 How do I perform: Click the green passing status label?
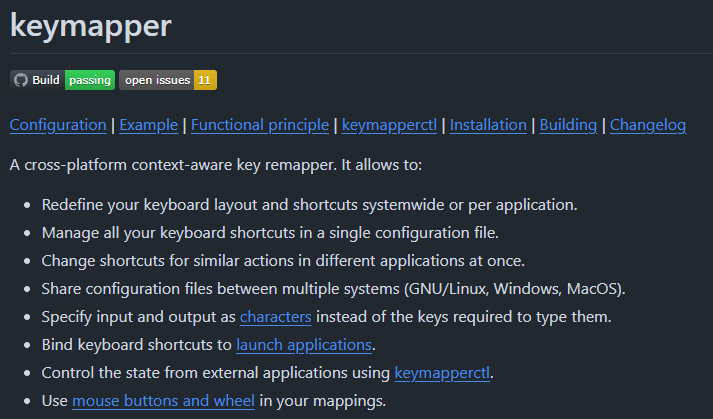coord(90,80)
